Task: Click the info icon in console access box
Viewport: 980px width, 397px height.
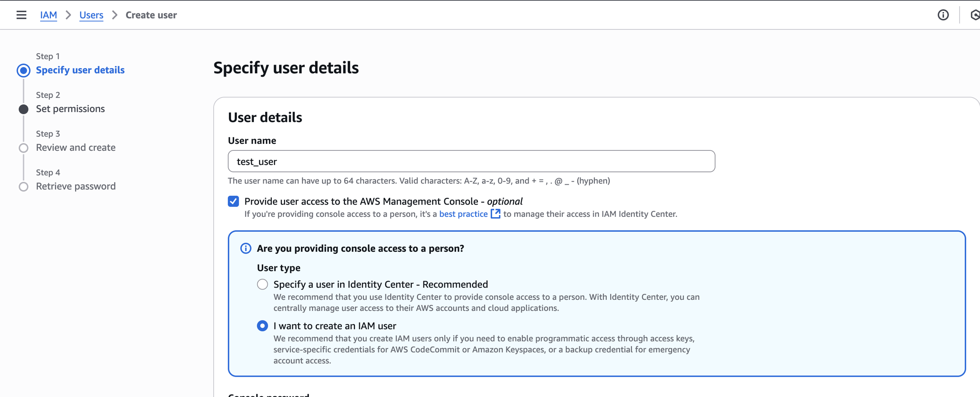Action: pyautogui.click(x=246, y=248)
